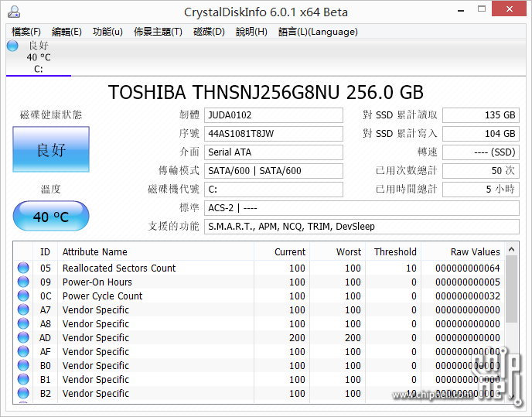Click the standard field ACS-2 | ----

(x=362, y=208)
